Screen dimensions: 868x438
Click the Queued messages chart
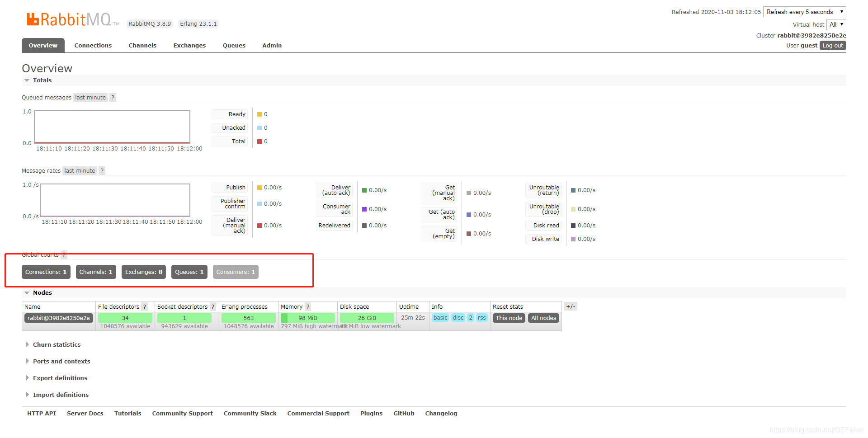(x=112, y=127)
